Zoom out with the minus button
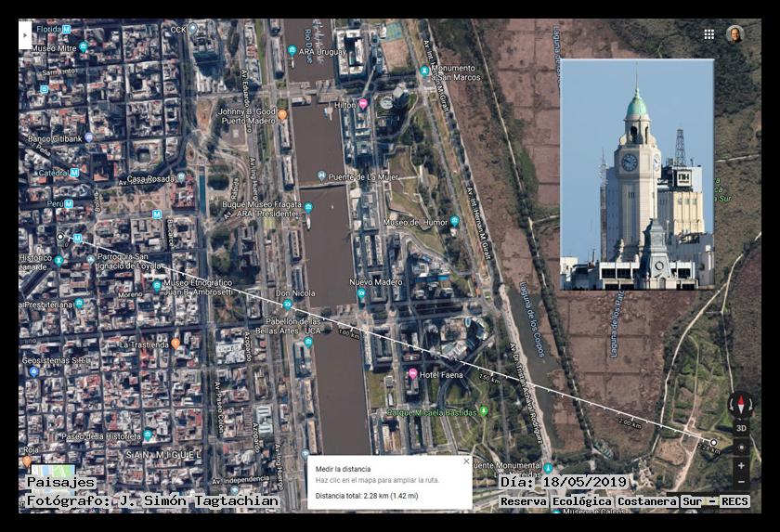 tap(741, 482)
